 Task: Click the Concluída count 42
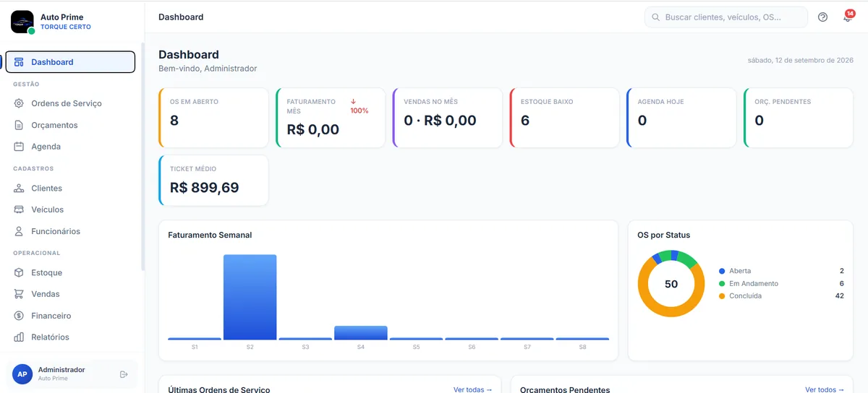(x=840, y=296)
